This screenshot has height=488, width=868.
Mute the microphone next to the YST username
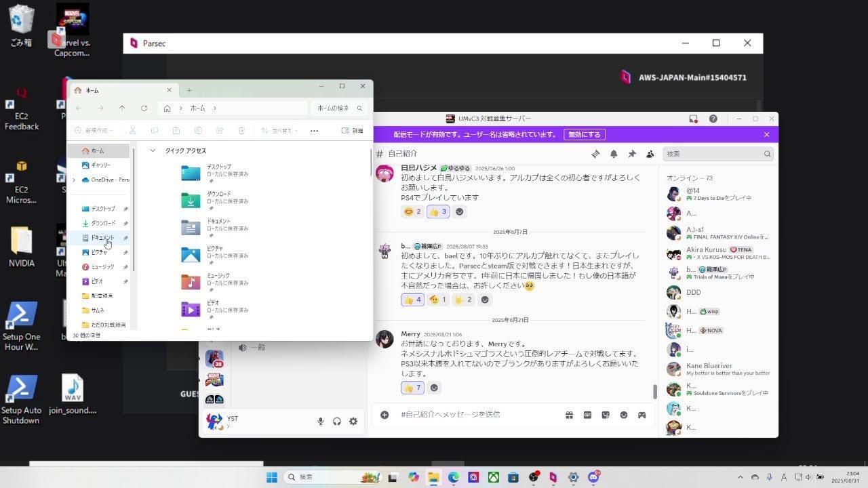[x=320, y=421]
